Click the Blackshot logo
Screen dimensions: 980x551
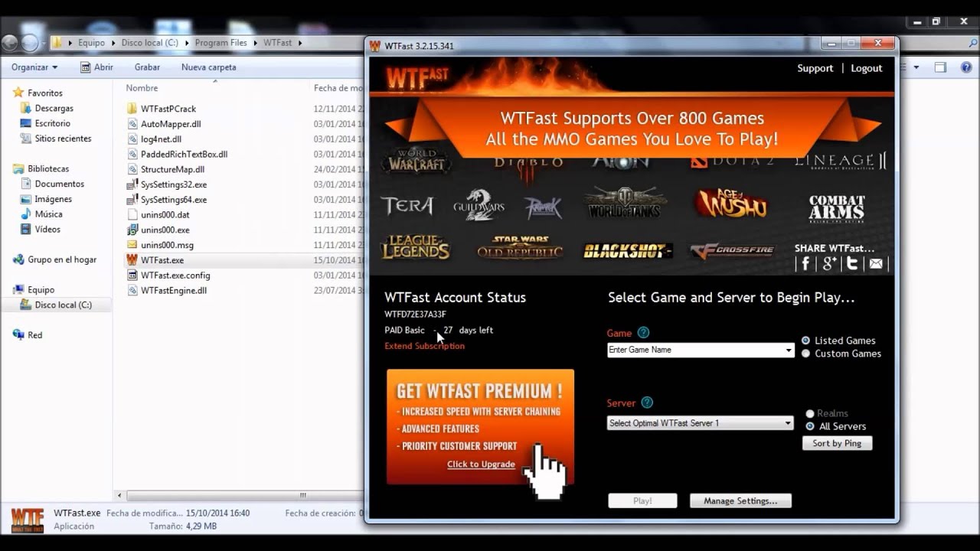[628, 251]
